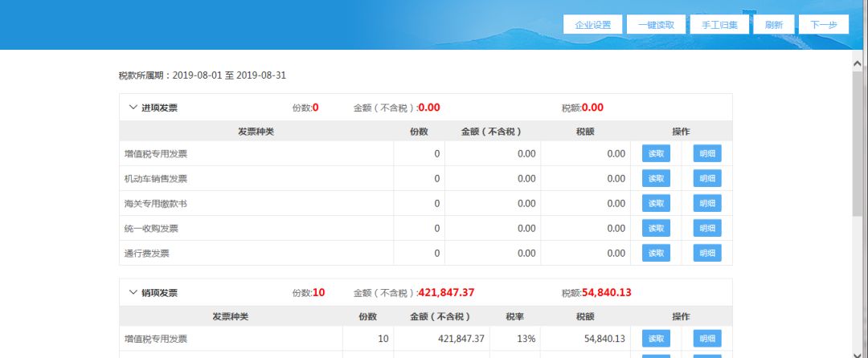The image size is (868, 358).
Task: Click the 刷新 button
Action: click(x=774, y=25)
